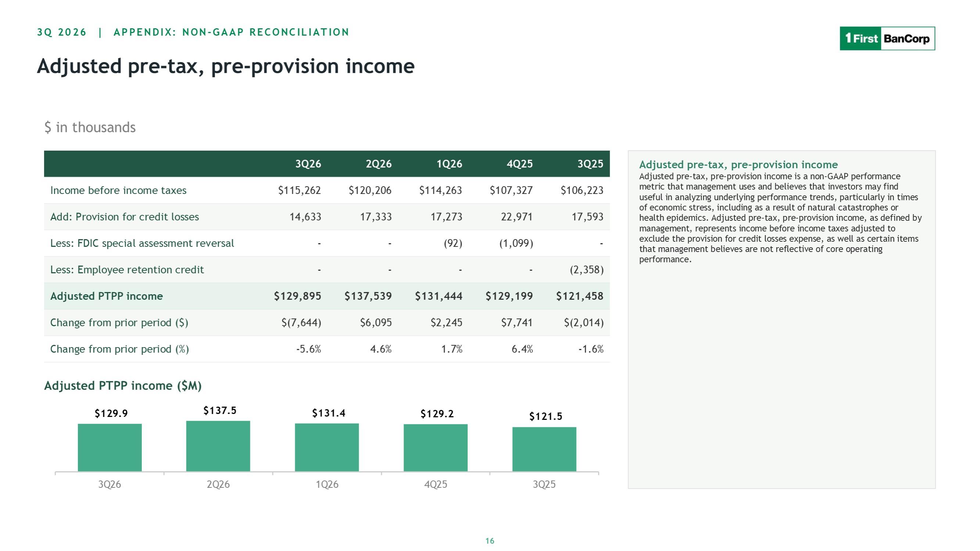The image size is (980, 551).
Task: Click the 4Q25 table column header
Action: pos(520,164)
